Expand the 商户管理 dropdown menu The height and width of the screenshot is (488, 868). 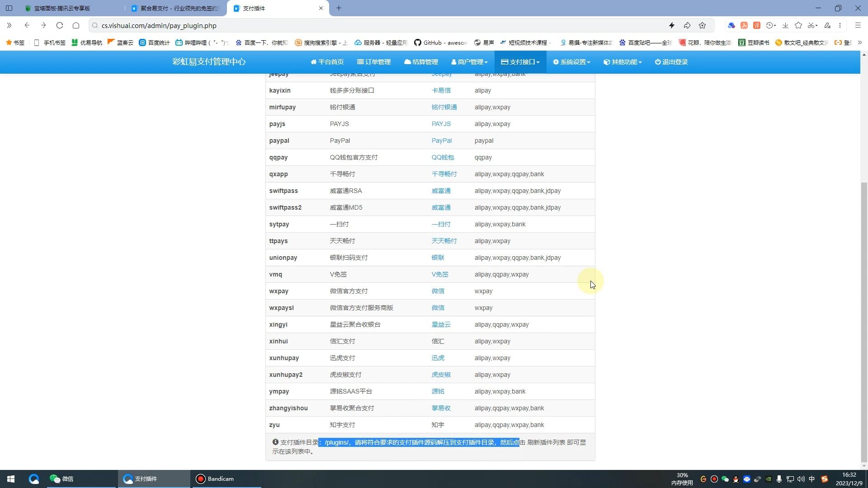(469, 62)
